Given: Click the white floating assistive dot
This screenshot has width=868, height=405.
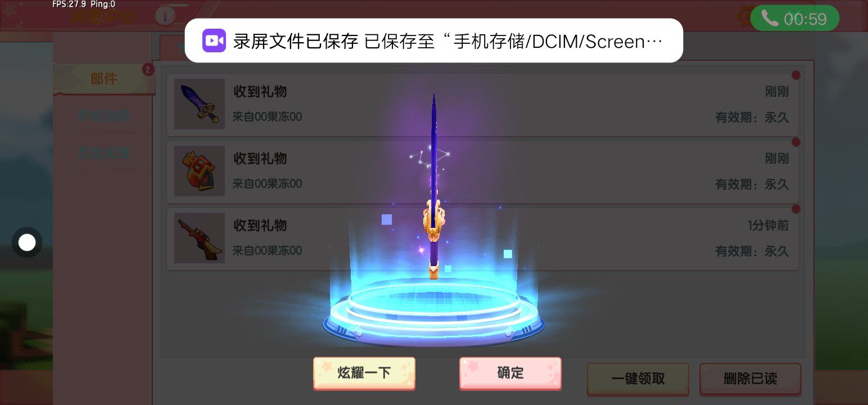Looking at the screenshot, I should click(27, 242).
